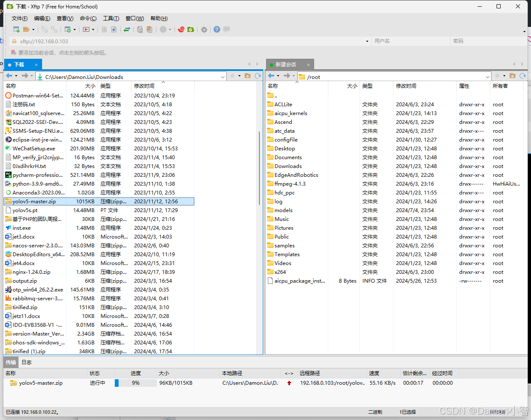Click the sftp://192.168.0.103 address field
Viewport: 531px width, 420px height.
[191, 41]
